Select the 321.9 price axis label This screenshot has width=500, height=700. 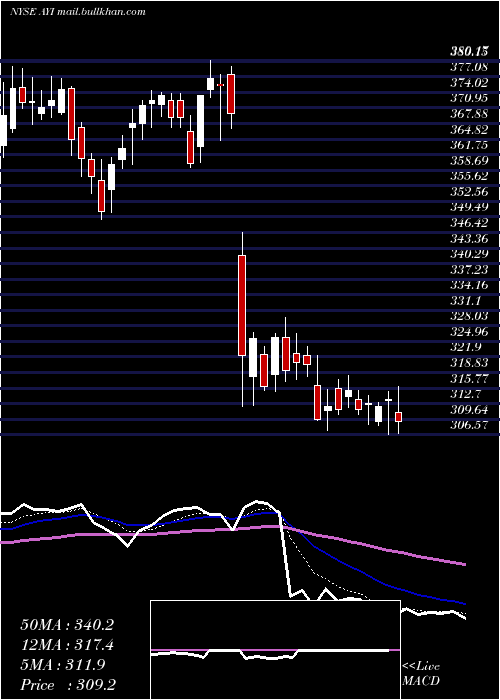tap(466, 348)
